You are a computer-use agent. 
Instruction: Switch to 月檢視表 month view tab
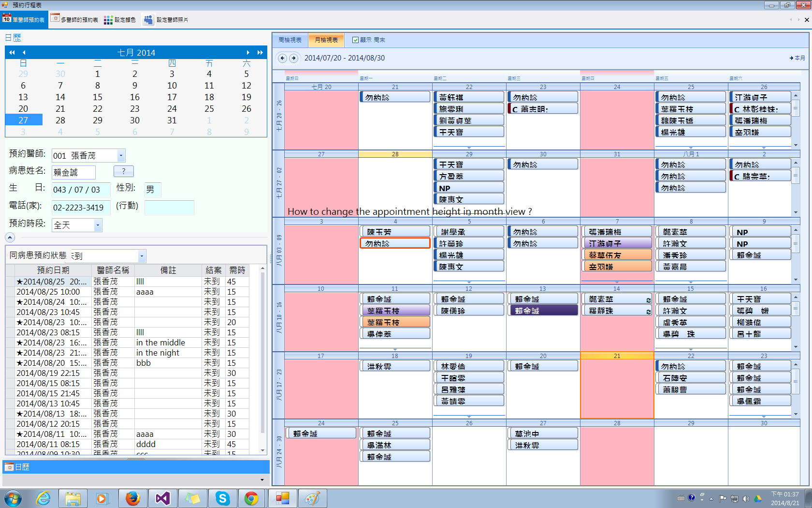point(326,40)
